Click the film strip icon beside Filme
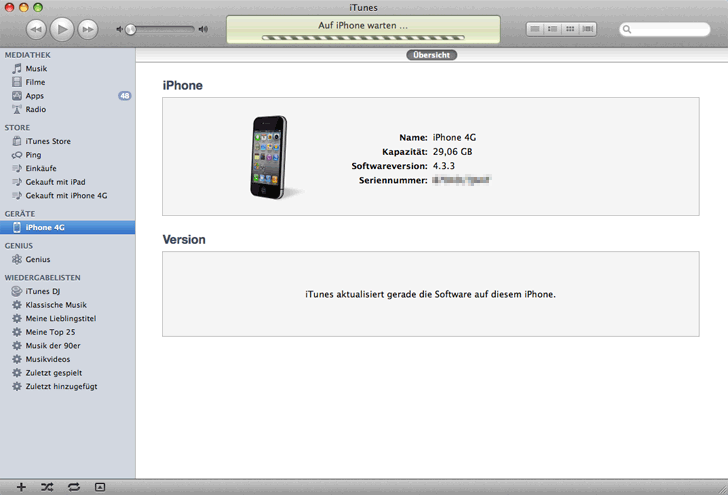Viewport: 728px width, 495px height. [17, 82]
